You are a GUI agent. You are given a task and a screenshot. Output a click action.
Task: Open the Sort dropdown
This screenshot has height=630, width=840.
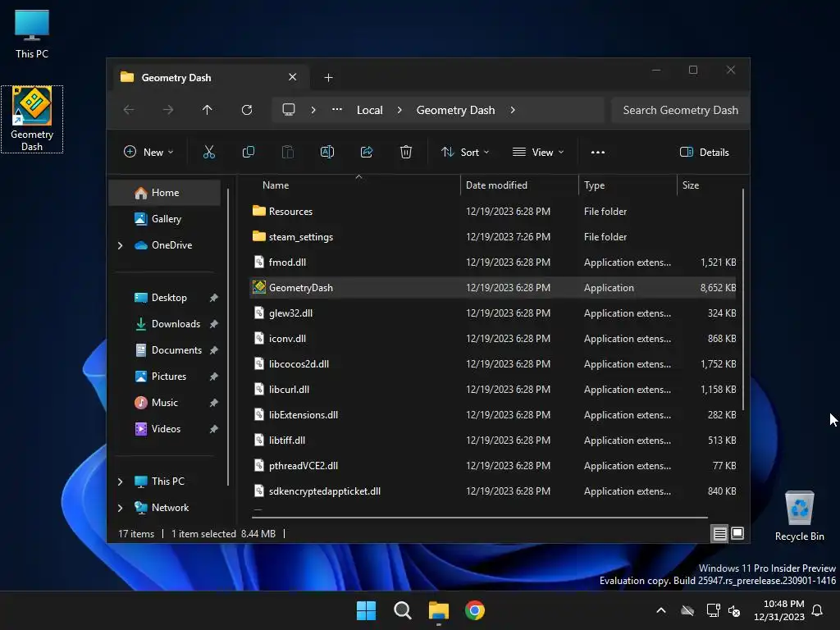(465, 152)
